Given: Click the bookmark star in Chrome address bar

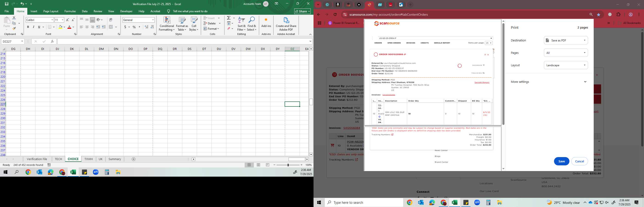Looking at the screenshot, I should (599, 14).
